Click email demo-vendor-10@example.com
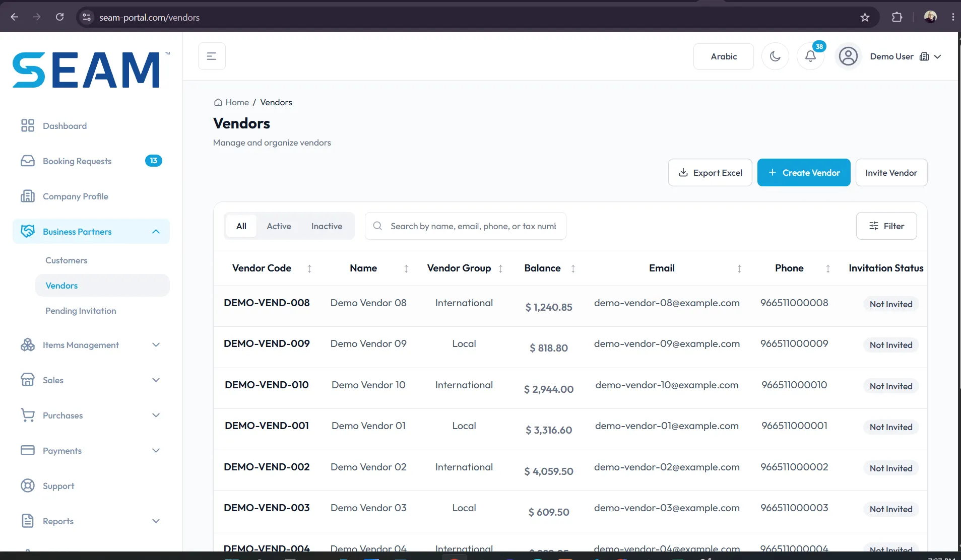The height and width of the screenshot is (560, 961). pos(667,385)
